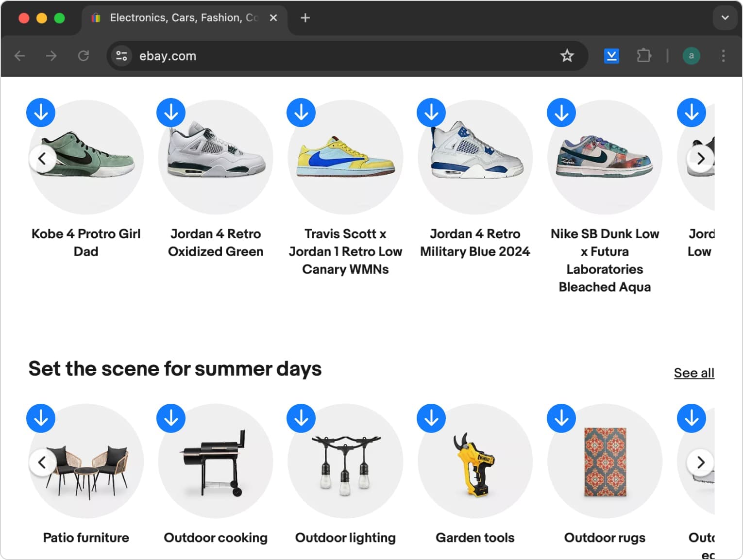Open the image downloader extension in toolbar
The image size is (743, 560).
click(x=611, y=56)
